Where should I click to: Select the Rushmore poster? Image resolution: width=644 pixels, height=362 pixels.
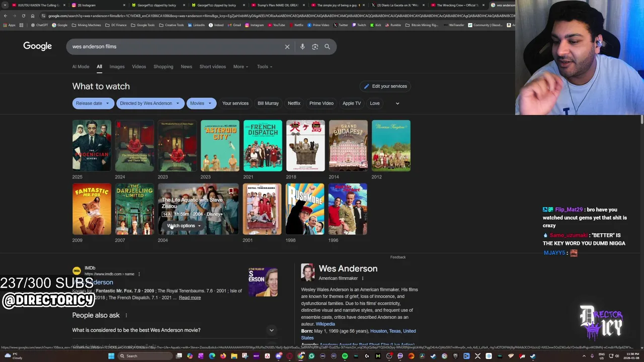305,209
